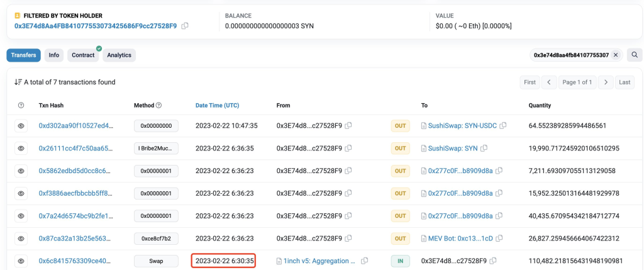Open the Contract tab
Screen dimensions: 644x270
pyautogui.click(x=84, y=55)
